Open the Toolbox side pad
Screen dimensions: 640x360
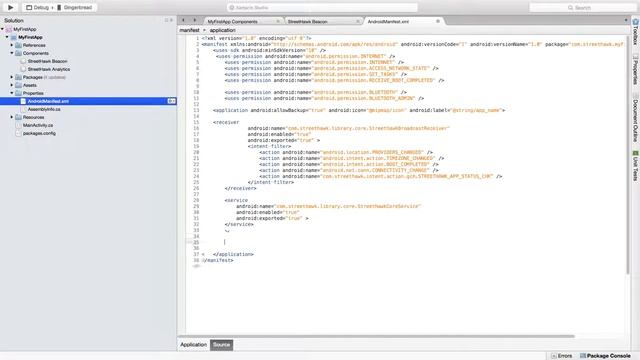636,32
